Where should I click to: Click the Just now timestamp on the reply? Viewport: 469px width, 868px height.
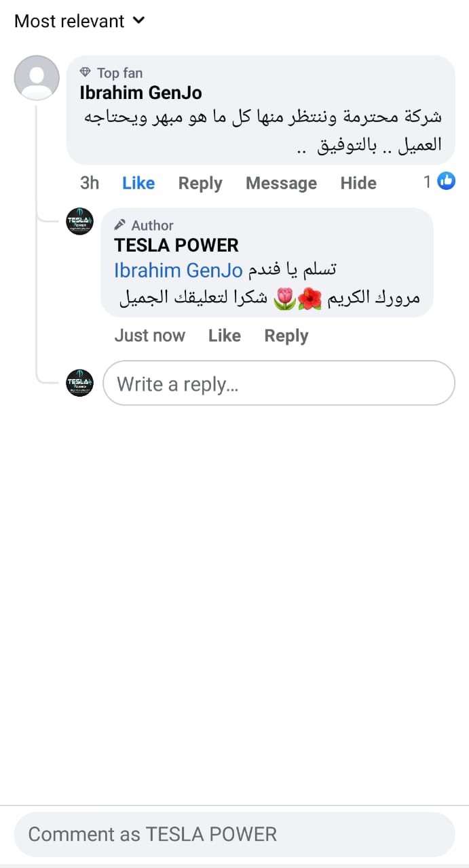pyautogui.click(x=150, y=335)
